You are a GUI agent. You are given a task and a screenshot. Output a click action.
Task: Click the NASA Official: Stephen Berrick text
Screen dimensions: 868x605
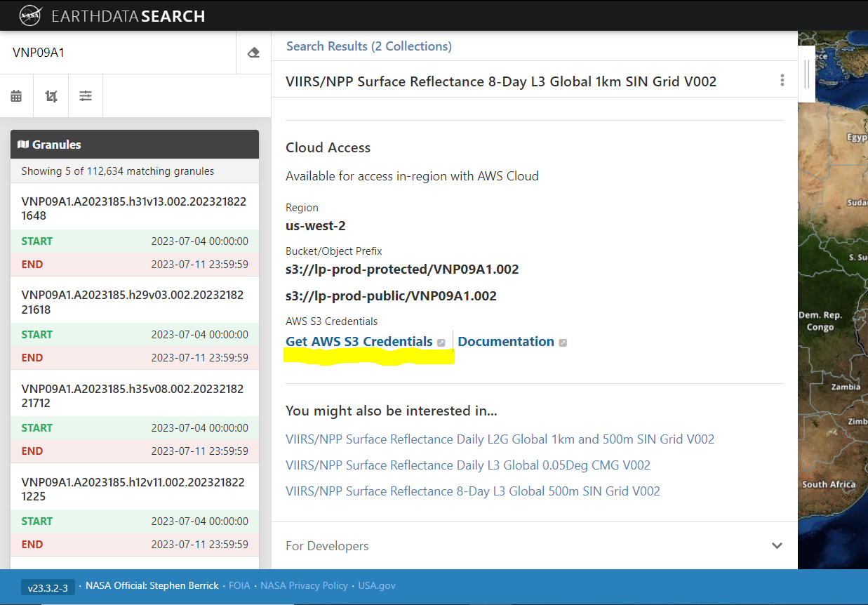pos(152,585)
